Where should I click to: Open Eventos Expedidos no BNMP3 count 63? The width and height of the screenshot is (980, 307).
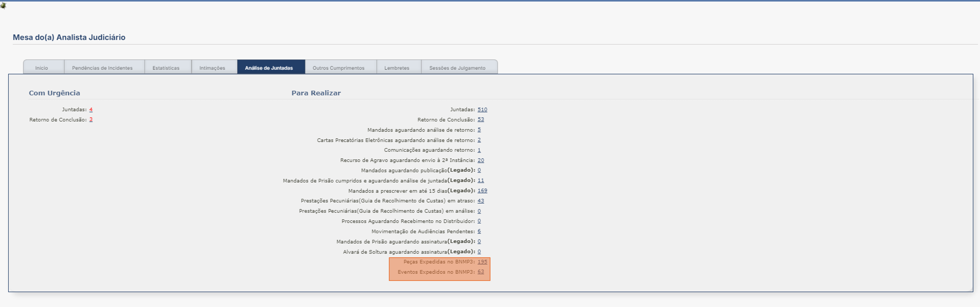coord(481,272)
